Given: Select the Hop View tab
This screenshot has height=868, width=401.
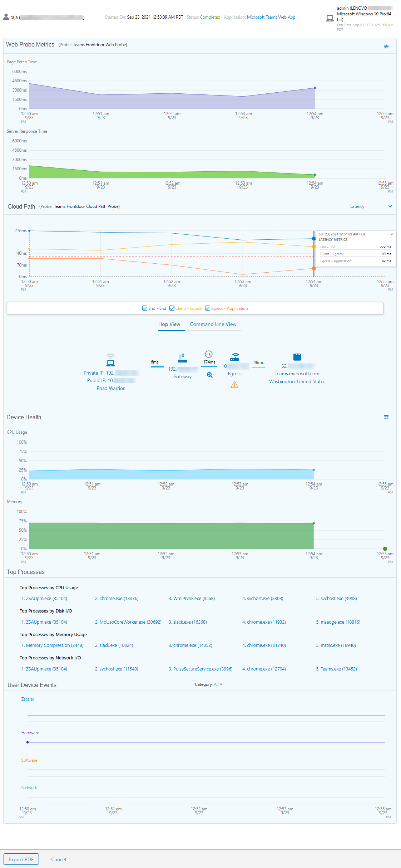Looking at the screenshot, I should pyautogui.click(x=169, y=324).
